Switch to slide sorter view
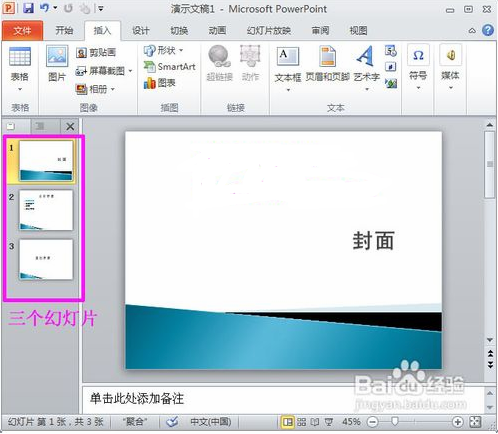498x434 pixels. 302,422
